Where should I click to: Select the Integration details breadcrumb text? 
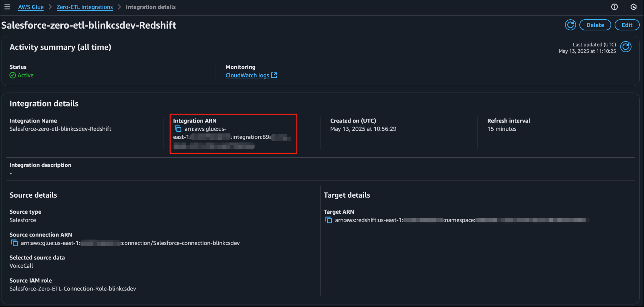(151, 7)
